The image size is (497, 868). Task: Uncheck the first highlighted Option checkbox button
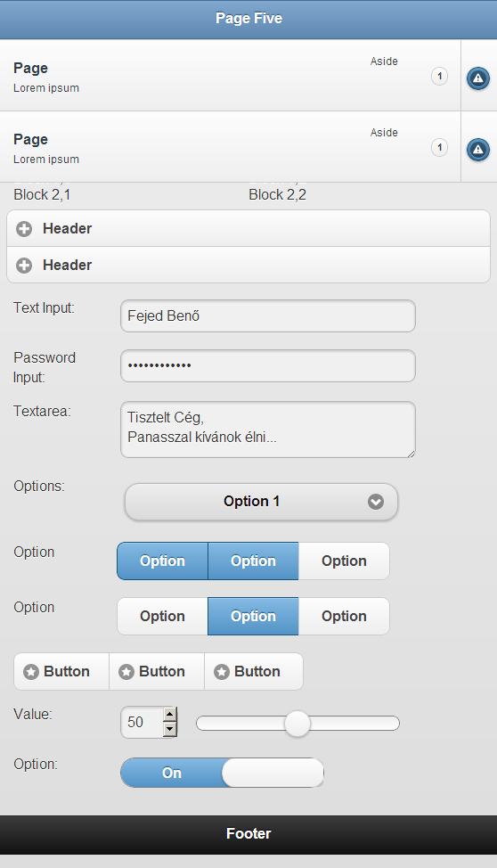(162, 561)
